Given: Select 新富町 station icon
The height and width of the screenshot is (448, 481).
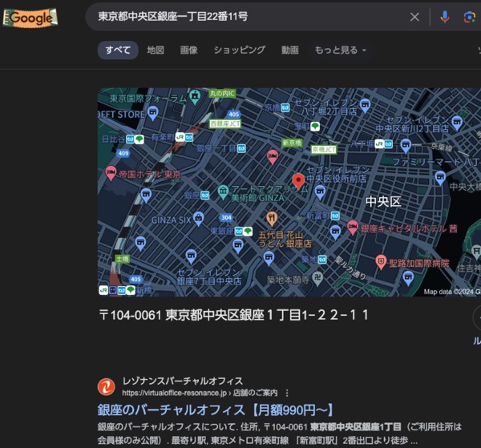Looking at the screenshot, I should (335, 216).
